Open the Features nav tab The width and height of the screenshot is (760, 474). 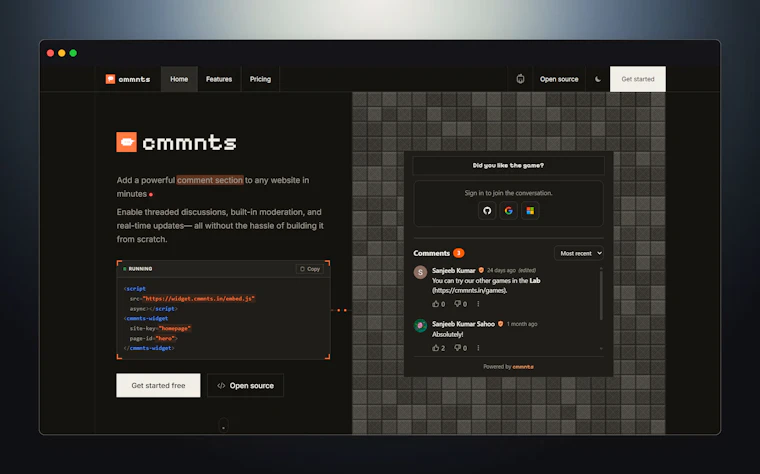(219, 79)
